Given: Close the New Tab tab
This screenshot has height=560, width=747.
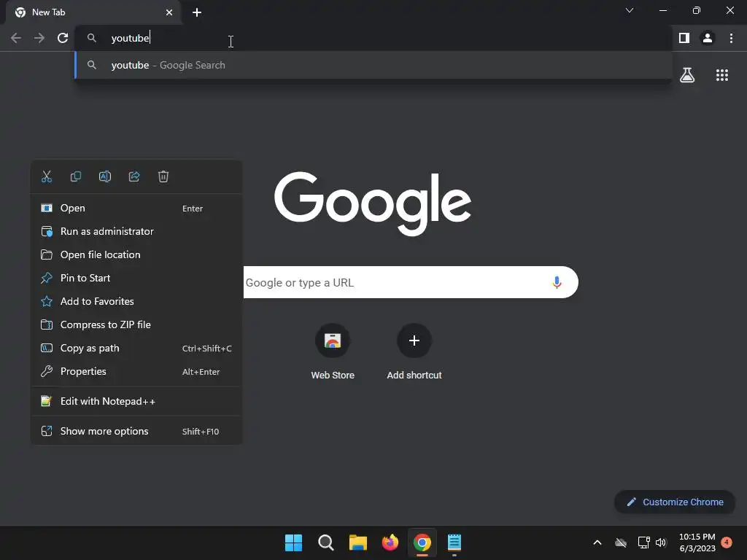Looking at the screenshot, I should 169,12.
